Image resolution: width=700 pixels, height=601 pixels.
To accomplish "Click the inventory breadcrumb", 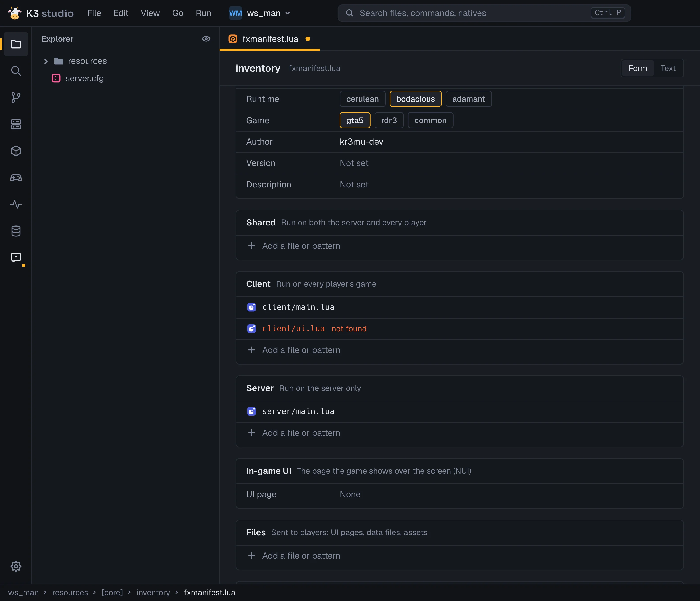I will 153,593.
